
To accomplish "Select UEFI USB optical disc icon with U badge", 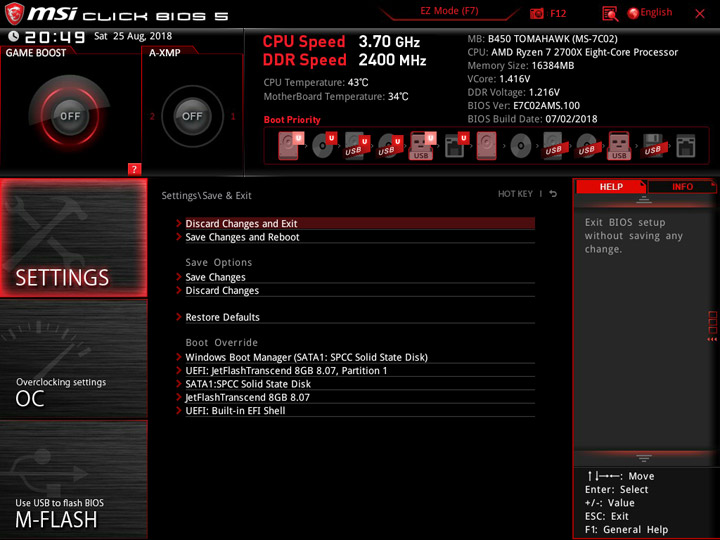I will point(390,146).
